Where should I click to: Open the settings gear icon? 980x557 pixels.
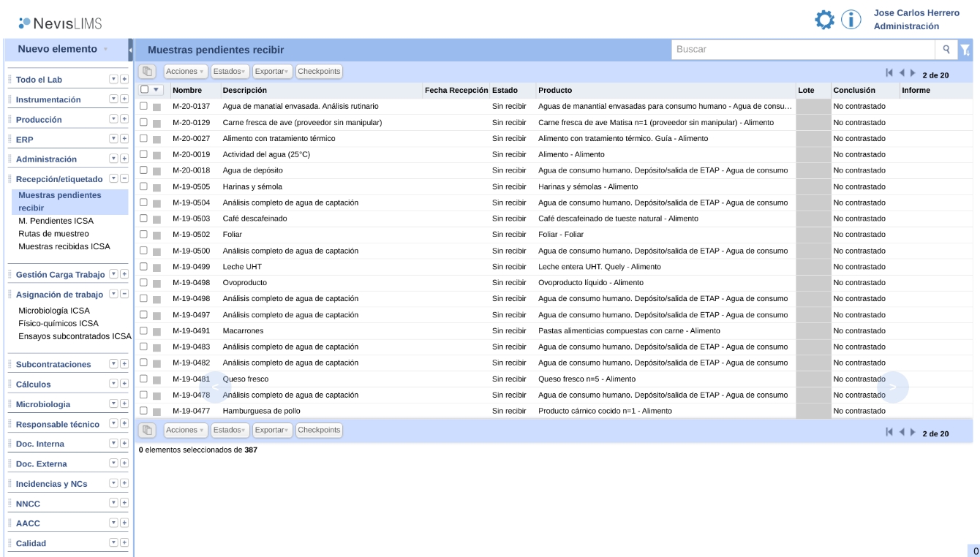(x=825, y=20)
